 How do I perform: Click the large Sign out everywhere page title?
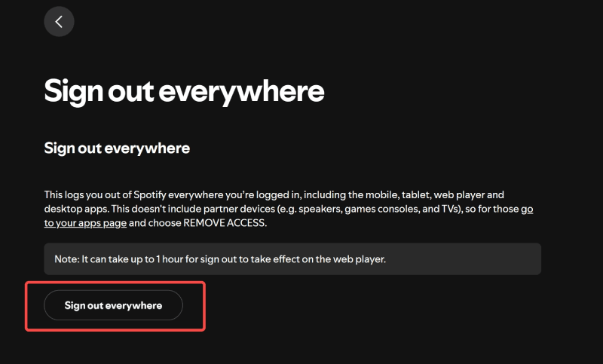point(184,91)
